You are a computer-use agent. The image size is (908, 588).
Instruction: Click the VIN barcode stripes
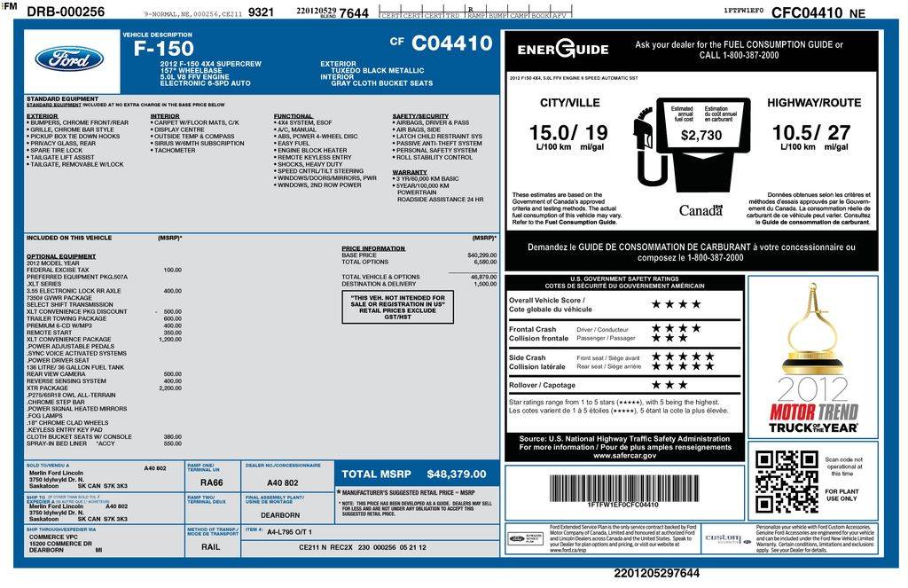[x=623, y=488]
